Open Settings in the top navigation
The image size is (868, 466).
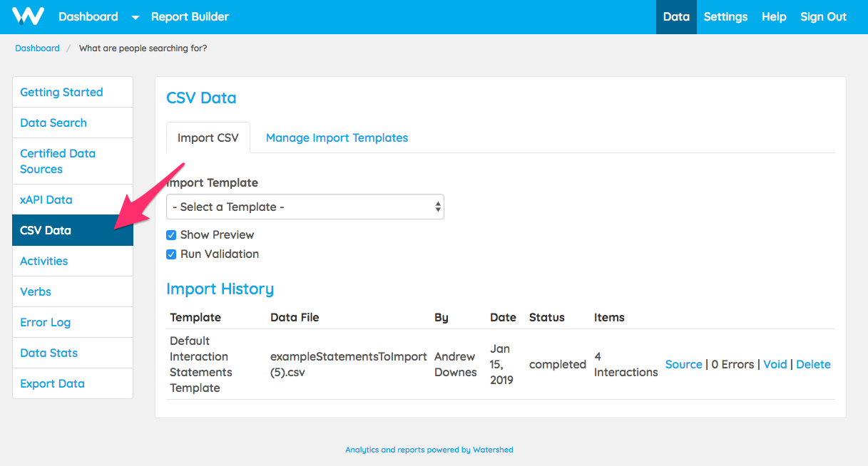point(725,17)
